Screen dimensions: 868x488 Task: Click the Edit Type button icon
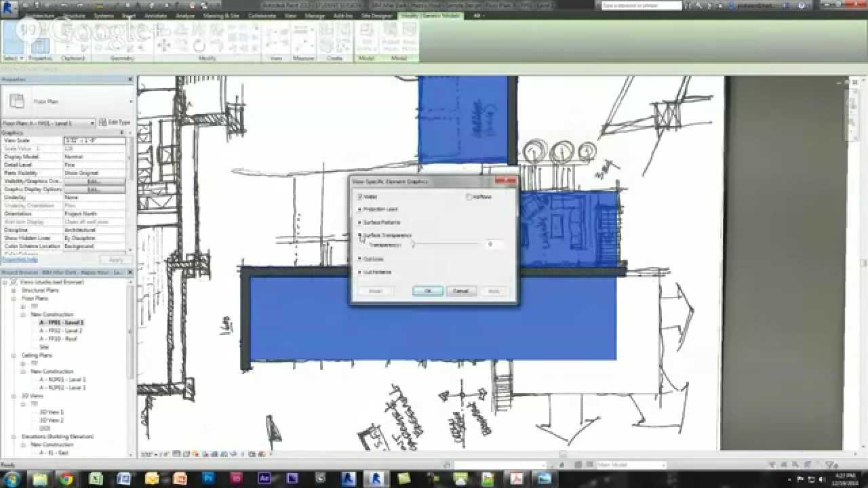tap(114, 123)
